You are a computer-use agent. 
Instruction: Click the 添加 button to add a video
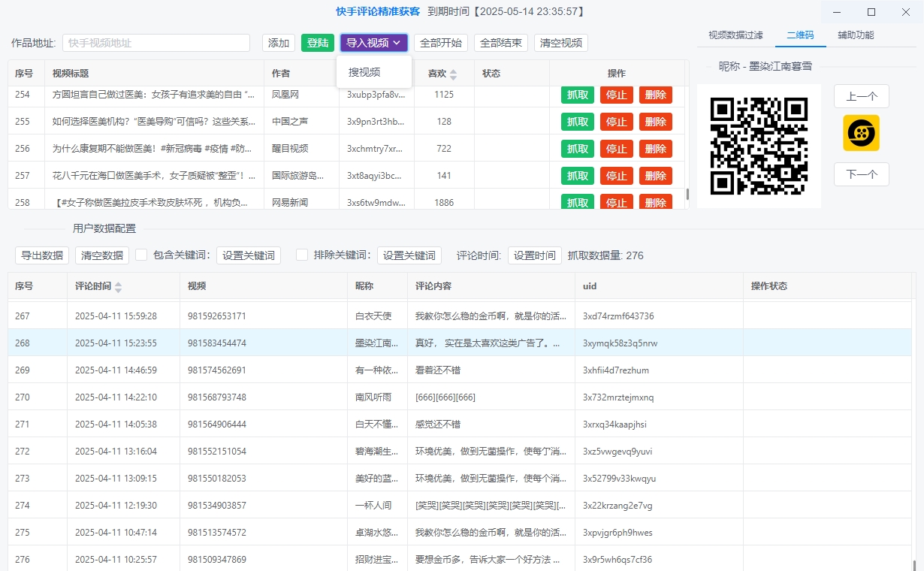(278, 43)
